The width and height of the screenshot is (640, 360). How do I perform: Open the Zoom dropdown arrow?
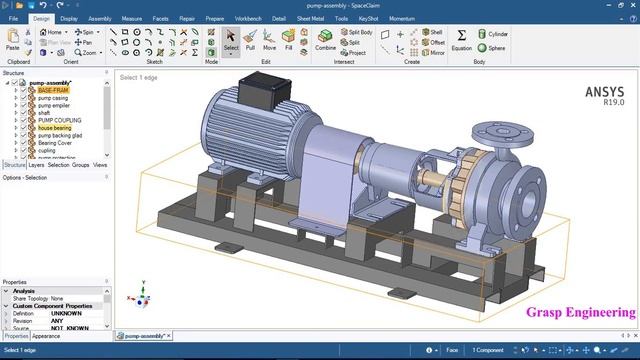[101, 53]
